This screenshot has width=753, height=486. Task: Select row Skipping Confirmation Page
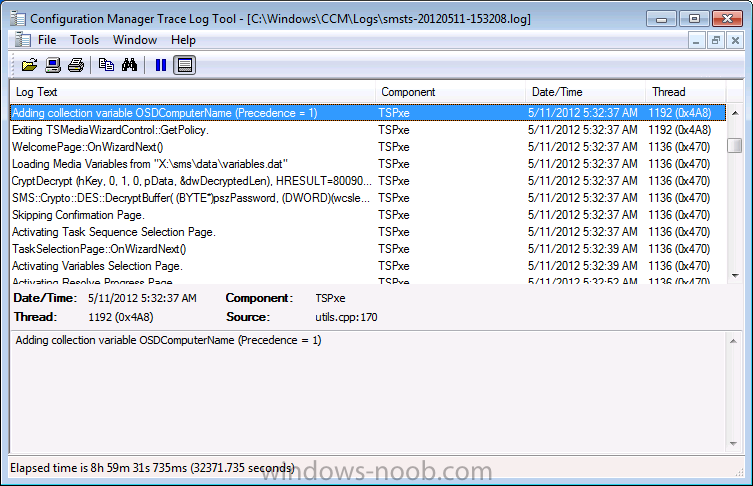click(368, 215)
